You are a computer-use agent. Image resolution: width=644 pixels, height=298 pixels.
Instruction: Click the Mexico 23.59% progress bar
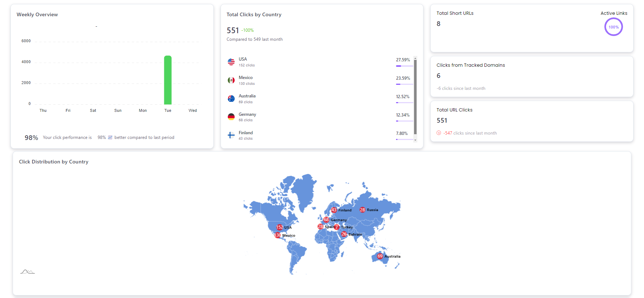click(x=404, y=84)
